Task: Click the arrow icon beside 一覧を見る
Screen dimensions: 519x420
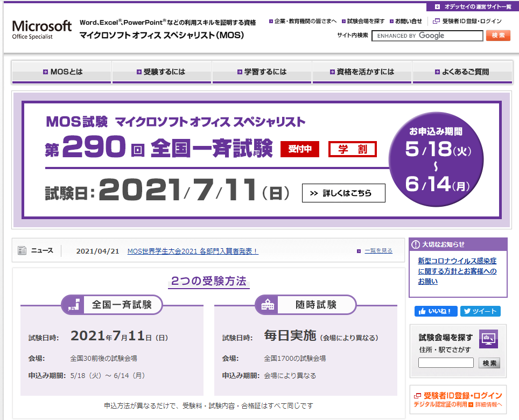Action: click(x=359, y=251)
